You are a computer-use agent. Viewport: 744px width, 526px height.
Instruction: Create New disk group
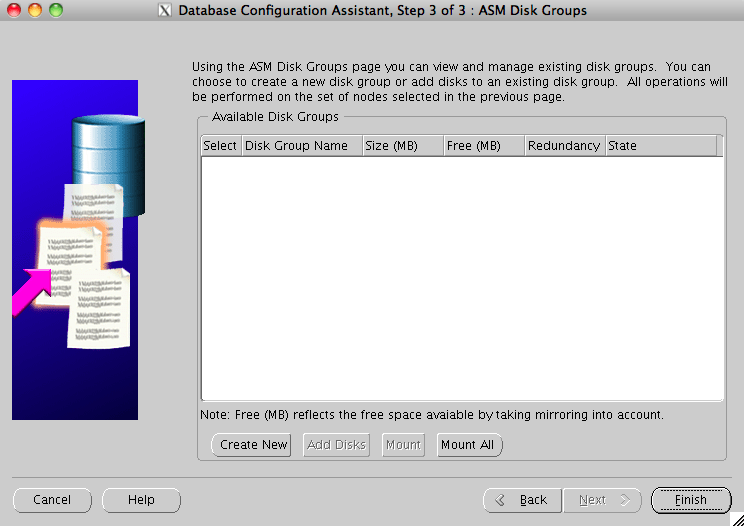pyautogui.click(x=251, y=445)
